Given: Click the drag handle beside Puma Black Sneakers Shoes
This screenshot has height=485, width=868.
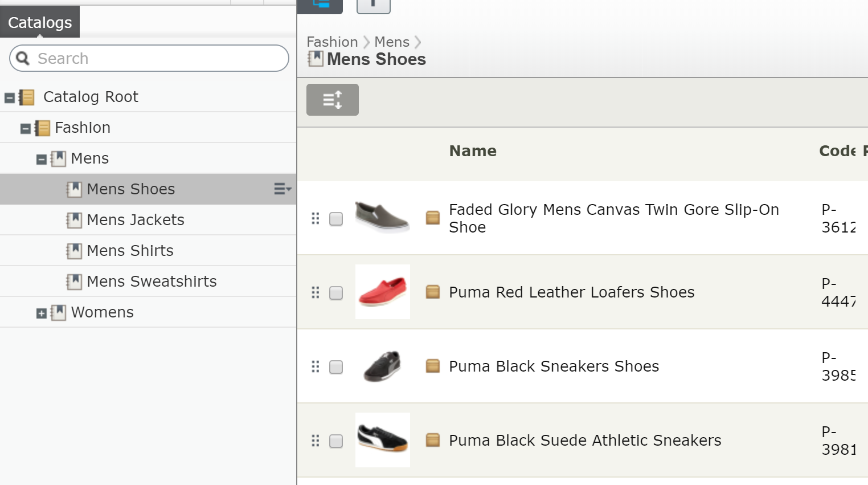Looking at the screenshot, I should pos(316,366).
